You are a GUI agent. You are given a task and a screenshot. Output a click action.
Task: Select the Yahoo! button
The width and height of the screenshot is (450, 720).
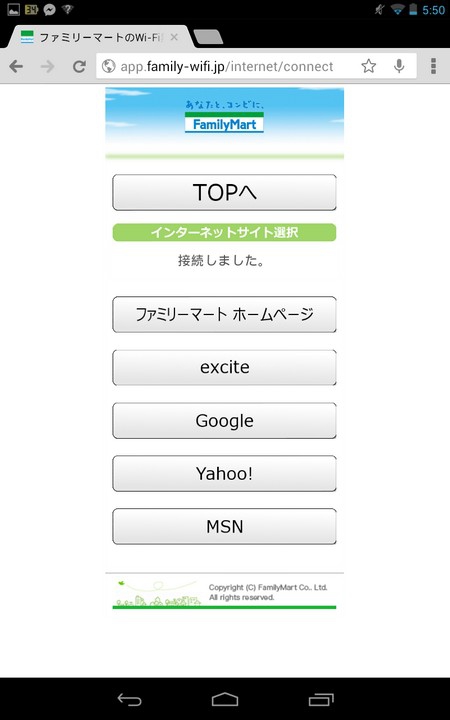click(x=225, y=473)
